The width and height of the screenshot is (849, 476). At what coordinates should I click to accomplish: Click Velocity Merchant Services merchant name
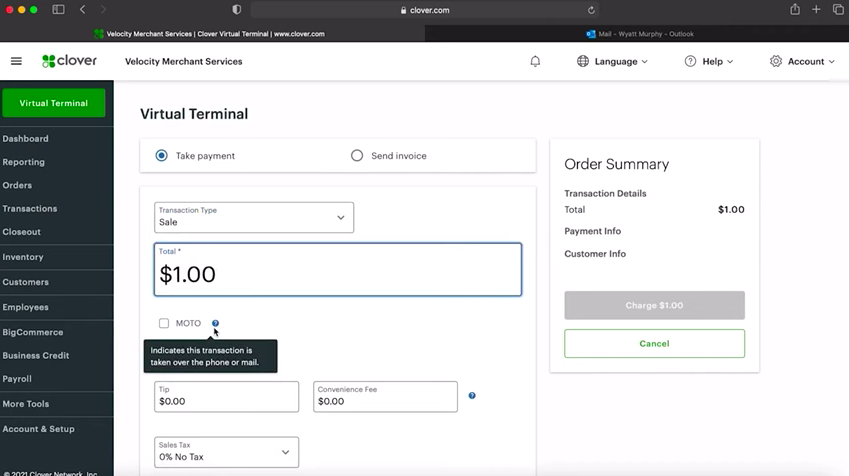184,62
